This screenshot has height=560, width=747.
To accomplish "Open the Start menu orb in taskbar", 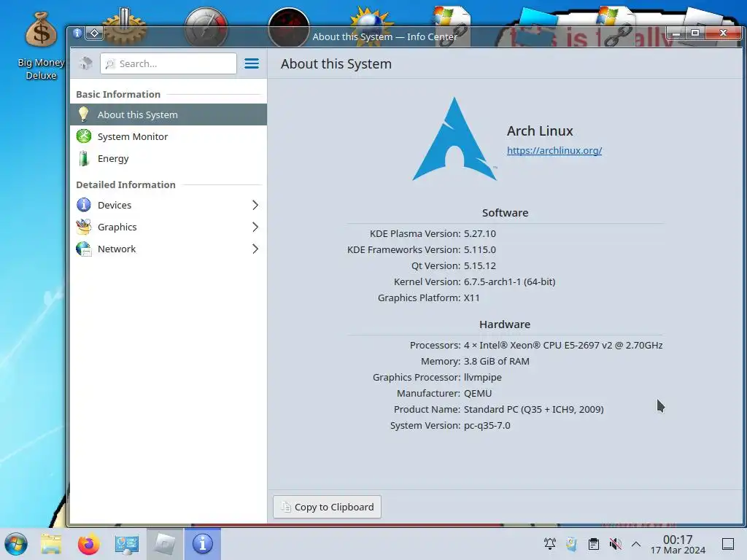I will (x=16, y=544).
